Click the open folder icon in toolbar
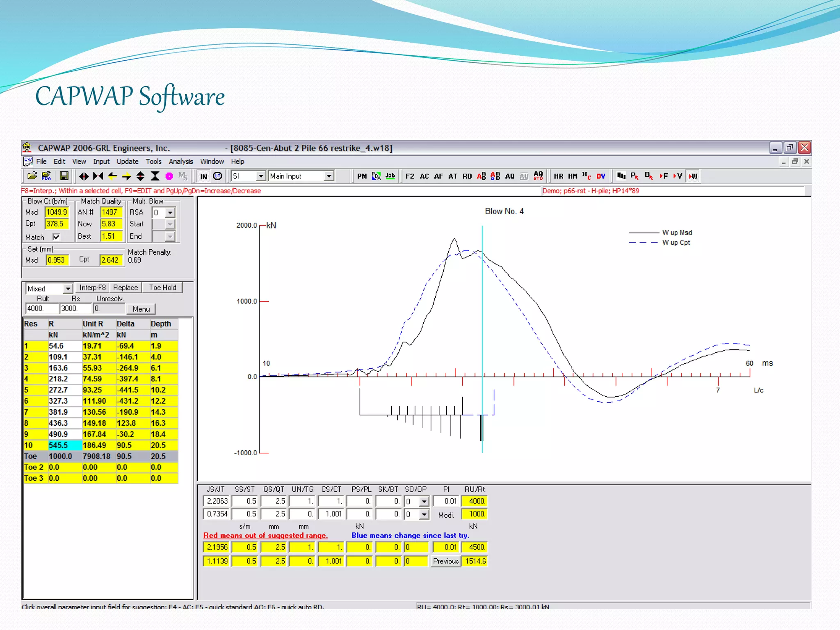 [32, 176]
